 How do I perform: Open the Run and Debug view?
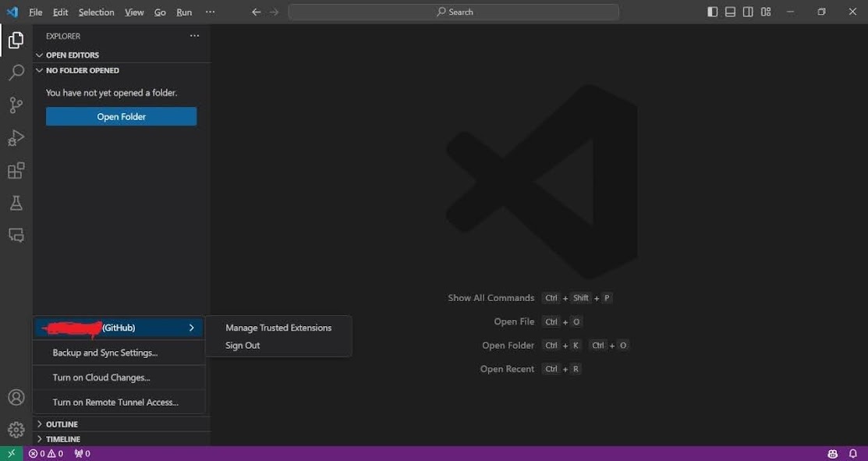pyautogui.click(x=16, y=138)
